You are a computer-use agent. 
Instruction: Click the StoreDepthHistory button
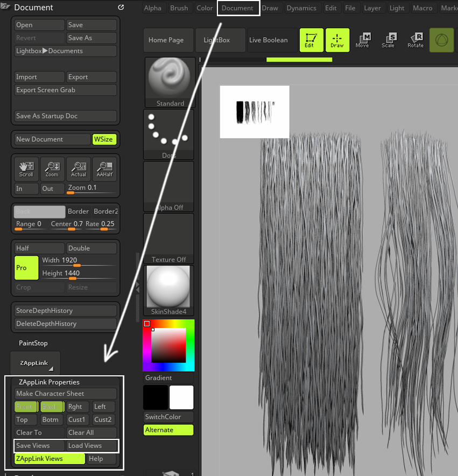click(x=66, y=311)
